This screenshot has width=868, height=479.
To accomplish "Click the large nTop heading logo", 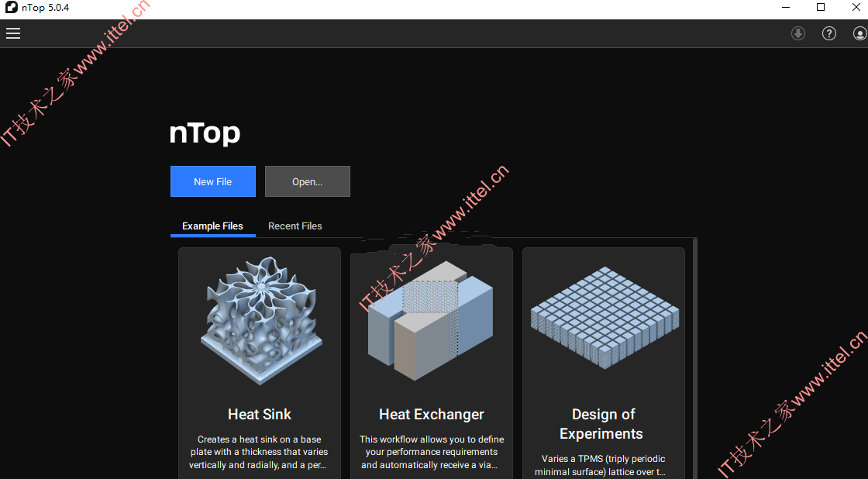I will pos(205,133).
